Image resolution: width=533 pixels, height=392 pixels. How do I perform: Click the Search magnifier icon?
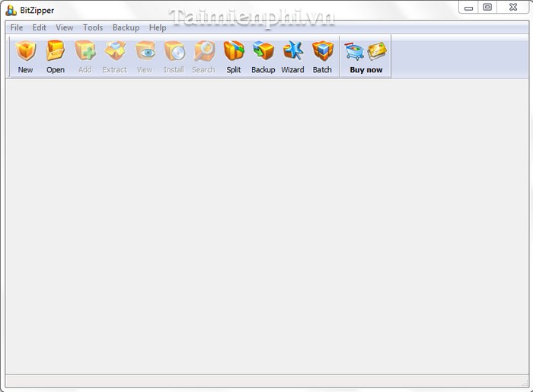(x=204, y=52)
